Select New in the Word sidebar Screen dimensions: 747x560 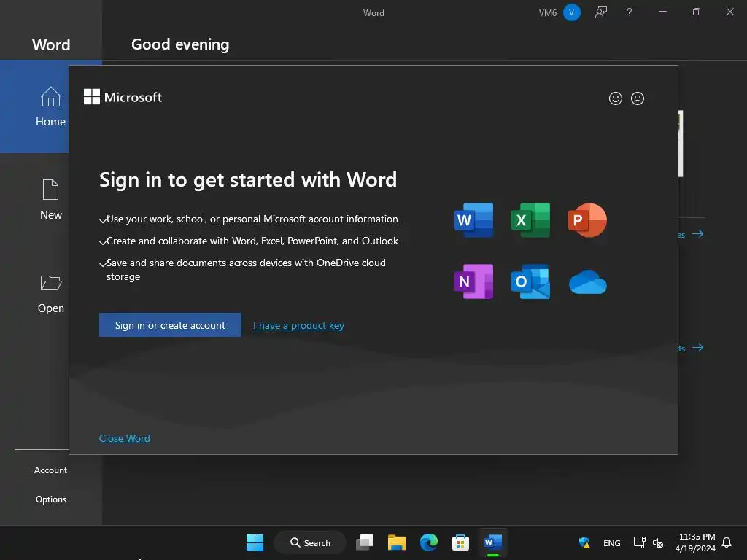click(50, 200)
